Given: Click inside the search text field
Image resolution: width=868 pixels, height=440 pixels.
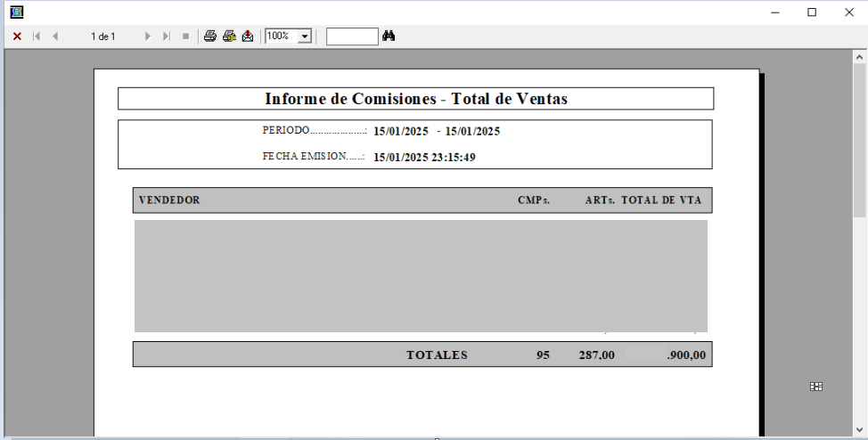Looking at the screenshot, I should tap(352, 37).
